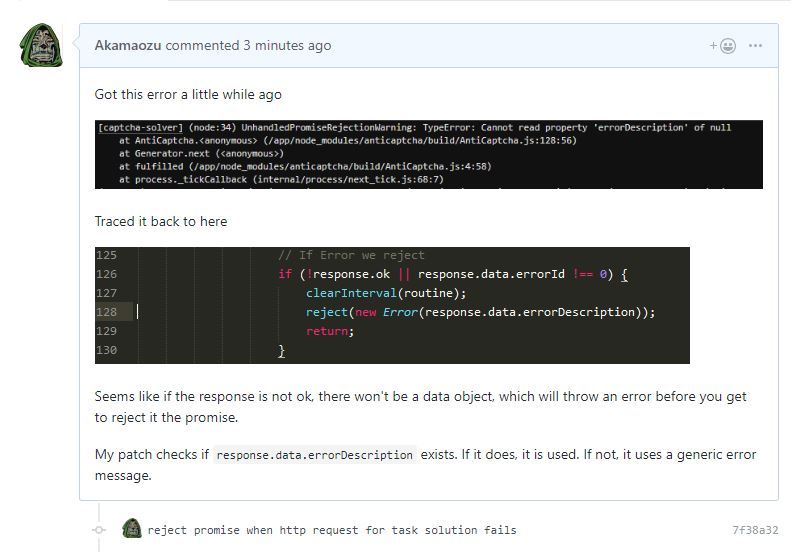This screenshot has width=791, height=552.
Task: Select the text 'Got this error a little while ago'
Action: point(188,95)
